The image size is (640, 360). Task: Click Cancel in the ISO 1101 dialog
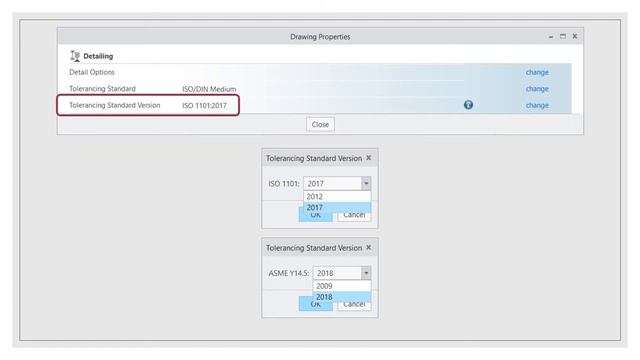[354, 216]
